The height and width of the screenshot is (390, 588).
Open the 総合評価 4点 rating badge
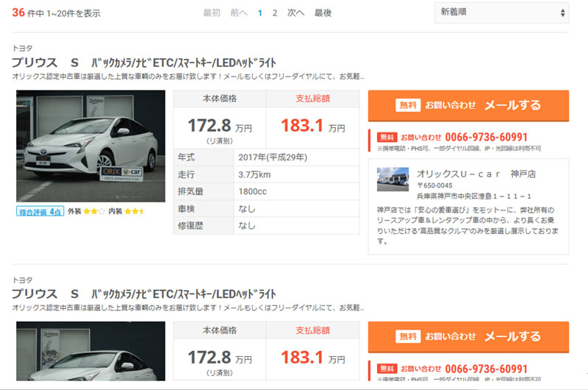(x=40, y=212)
